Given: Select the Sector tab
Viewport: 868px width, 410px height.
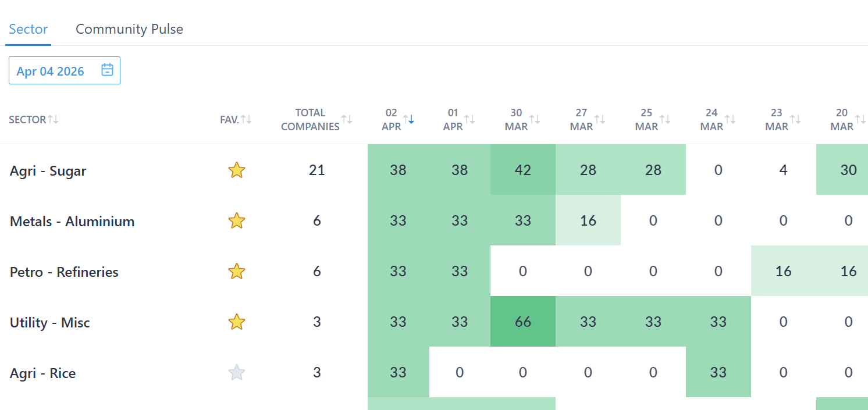Looking at the screenshot, I should [29, 29].
